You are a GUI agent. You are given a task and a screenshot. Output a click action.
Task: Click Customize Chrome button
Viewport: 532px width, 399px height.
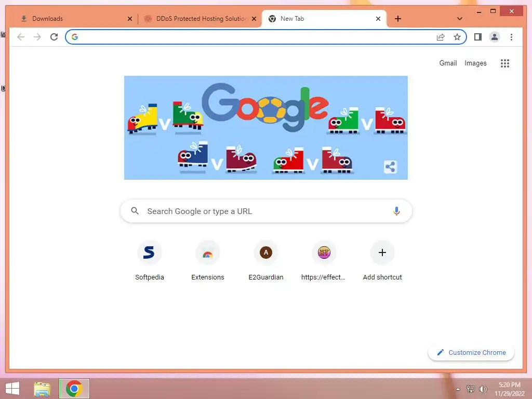(x=471, y=353)
